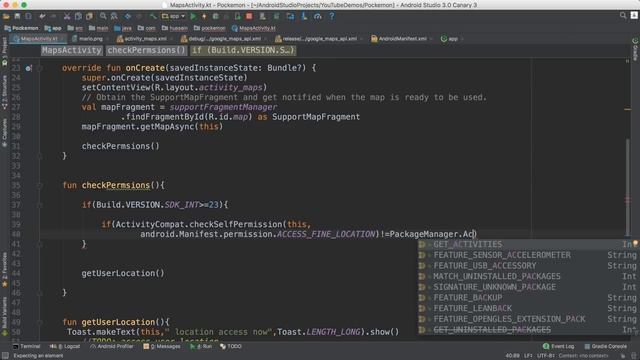The image size is (640, 360).
Task: Click the Search Everywhere magnifier icon
Action: pyautogui.click(x=623, y=16)
